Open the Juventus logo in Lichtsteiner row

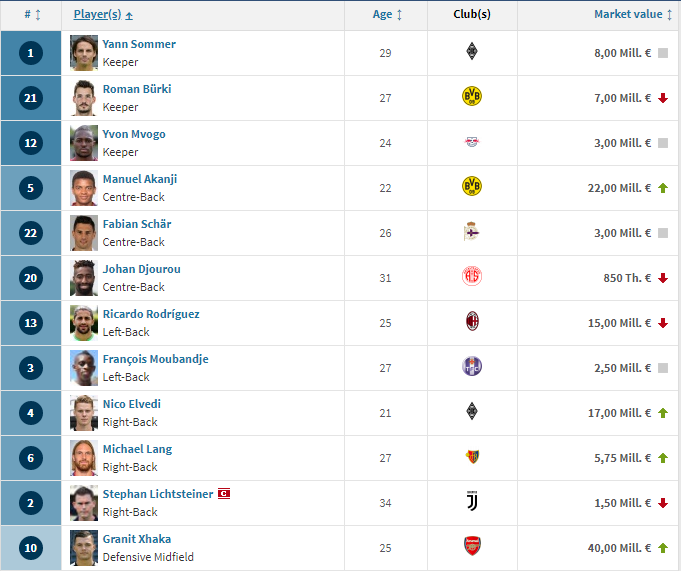(x=472, y=502)
